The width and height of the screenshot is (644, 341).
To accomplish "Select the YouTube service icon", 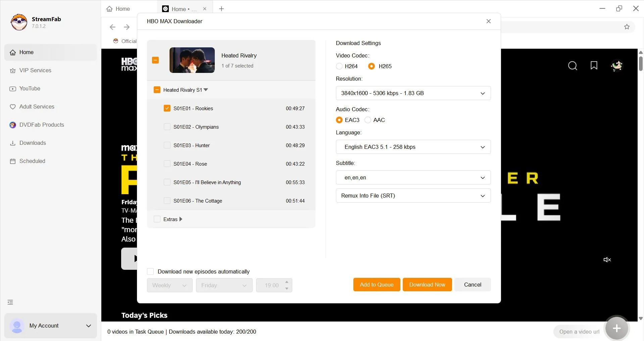I will coord(12,88).
